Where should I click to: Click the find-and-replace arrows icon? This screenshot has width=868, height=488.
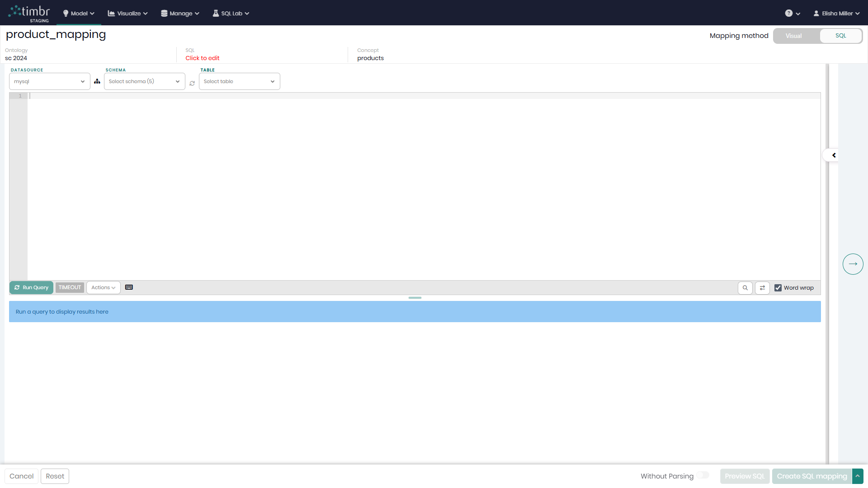[x=763, y=288]
